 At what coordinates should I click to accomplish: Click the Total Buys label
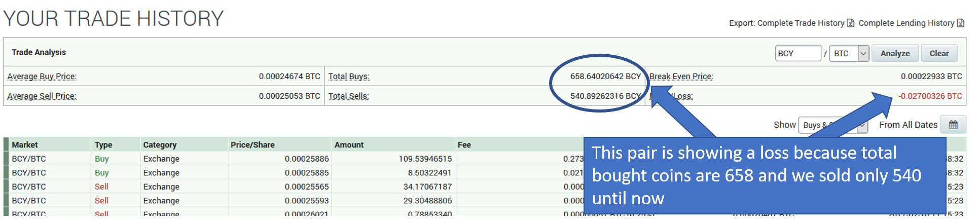click(x=349, y=77)
